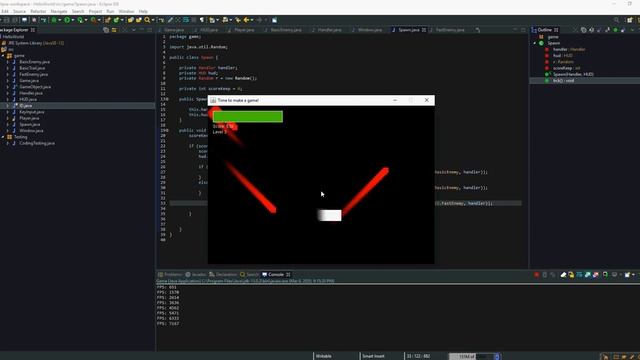This screenshot has width=640, height=360.
Task: Expand the Handler.java tree node arrow
Action: (7, 93)
